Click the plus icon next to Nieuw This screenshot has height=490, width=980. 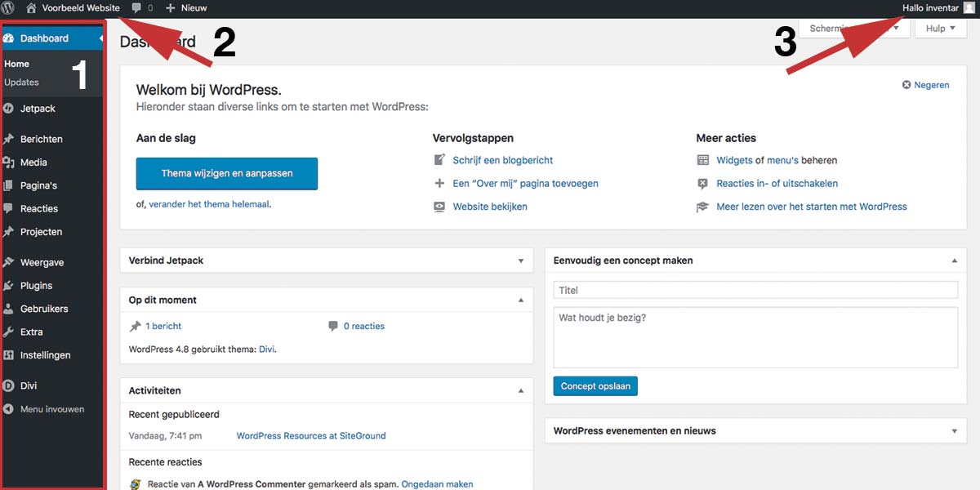171,7
